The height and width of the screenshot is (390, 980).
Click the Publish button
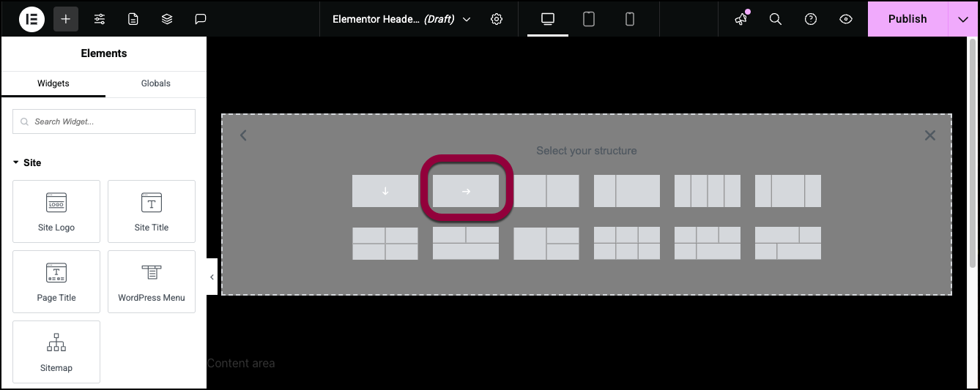click(x=907, y=19)
